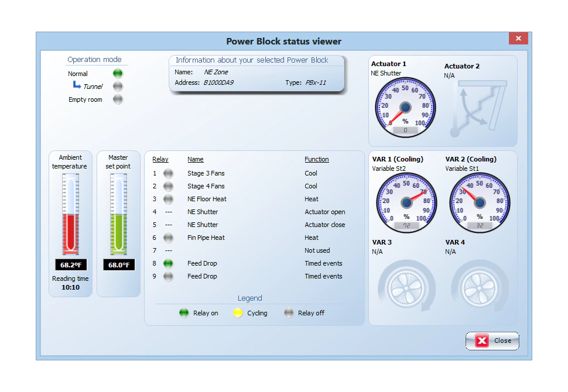Click the Reading time 10:10 display

70,283
